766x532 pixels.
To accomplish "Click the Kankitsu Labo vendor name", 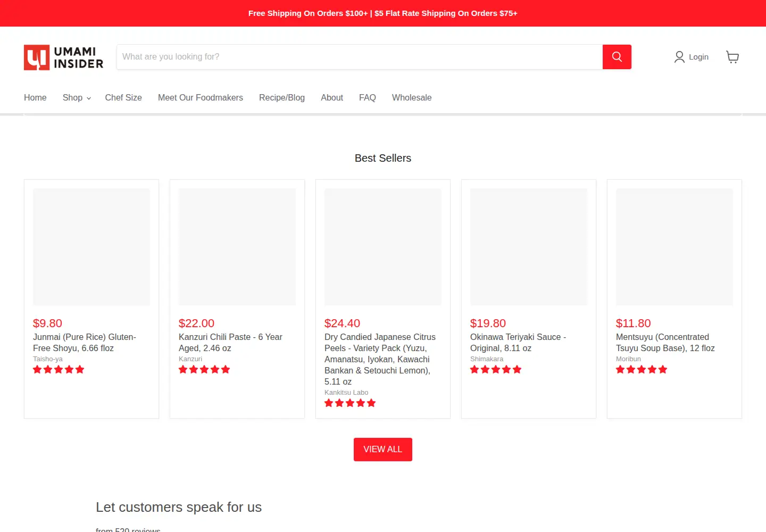I will click(x=346, y=393).
